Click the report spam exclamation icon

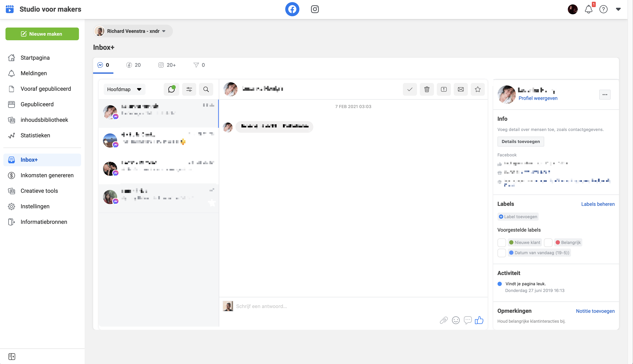click(444, 89)
